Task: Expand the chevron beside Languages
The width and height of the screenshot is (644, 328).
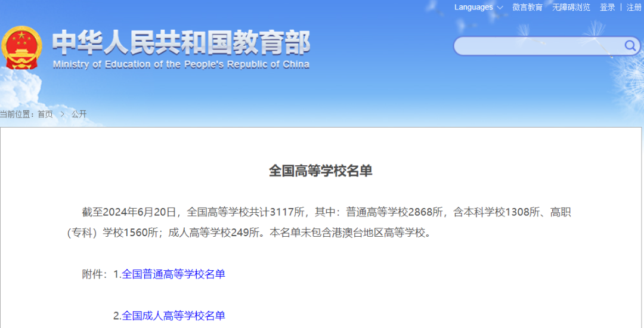Action: [x=500, y=8]
